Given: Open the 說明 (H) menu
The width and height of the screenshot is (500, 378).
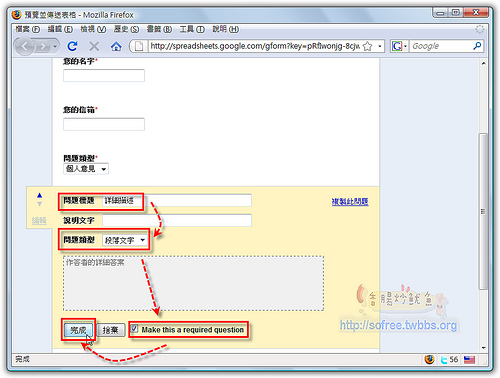Looking at the screenshot, I should click(226, 29).
